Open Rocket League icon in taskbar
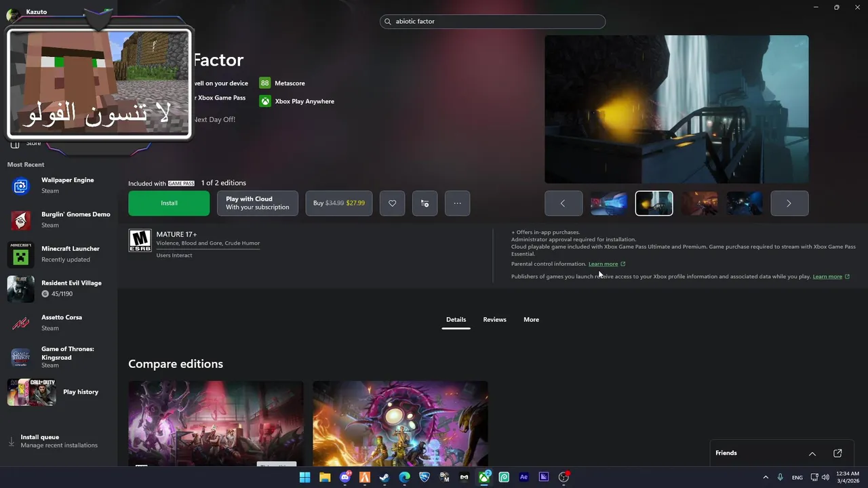The height and width of the screenshot is (488, 868). [425, 477]
